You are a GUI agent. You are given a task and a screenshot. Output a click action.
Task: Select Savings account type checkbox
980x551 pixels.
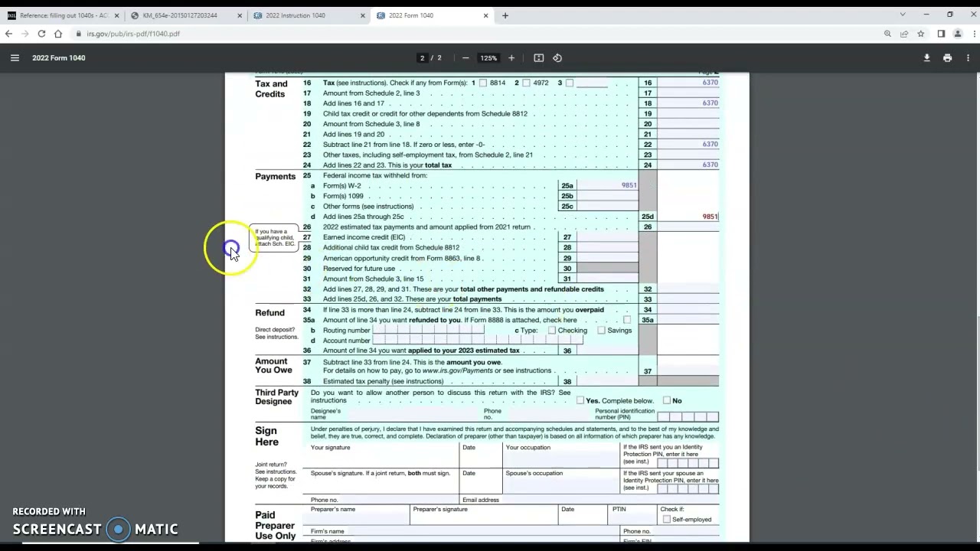pyautogui.click(x=601, y=331)
